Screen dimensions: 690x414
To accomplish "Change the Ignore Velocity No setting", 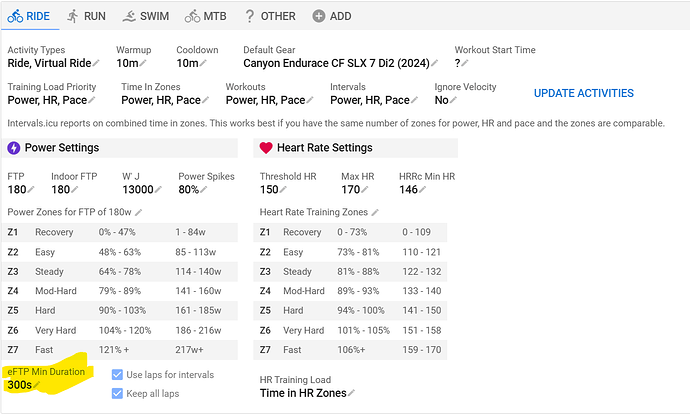I will (453, 100).
